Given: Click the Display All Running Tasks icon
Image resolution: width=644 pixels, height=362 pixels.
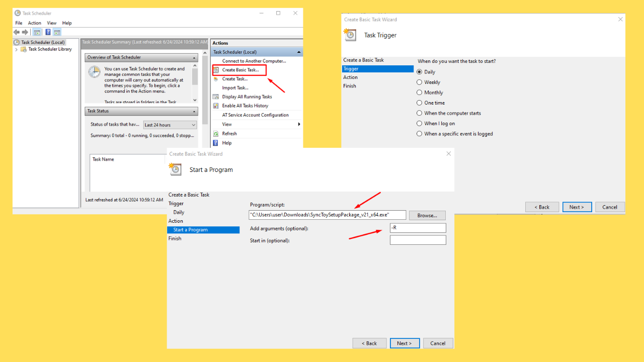Looking at the screenshot, I should coord(216,97).
